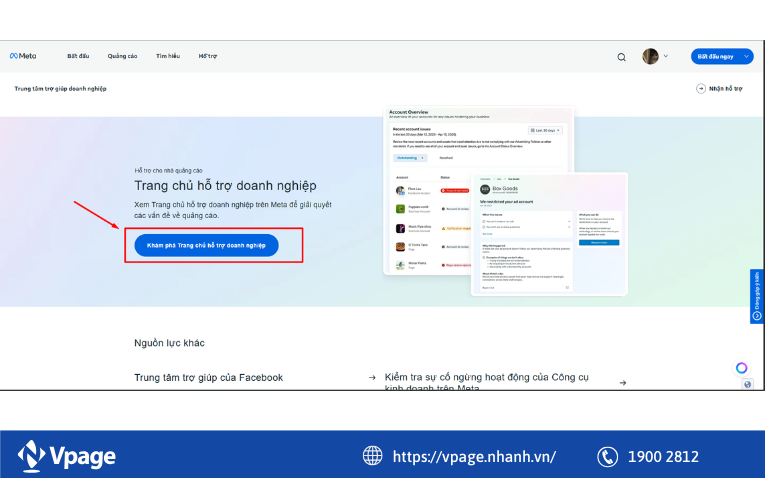This screenshot has height=478, width=765.
Task: Open Trung tâm trợ giúp của Facebook link
Action: pos(208,377)
